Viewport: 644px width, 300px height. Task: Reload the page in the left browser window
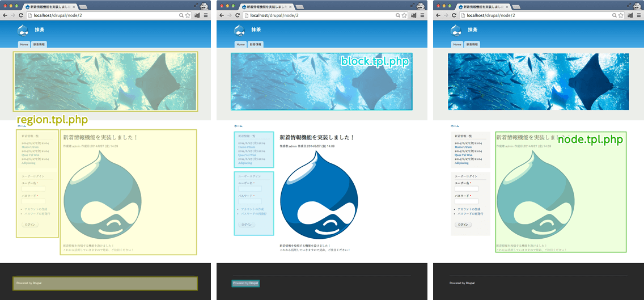tap(20, 15)
